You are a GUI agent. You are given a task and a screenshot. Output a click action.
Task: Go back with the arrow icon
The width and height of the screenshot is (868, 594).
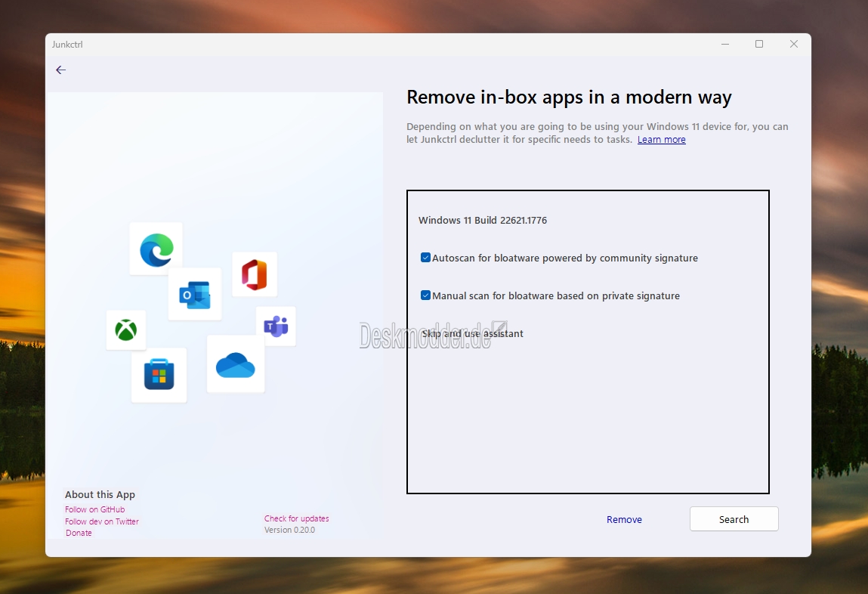[61, 70]
